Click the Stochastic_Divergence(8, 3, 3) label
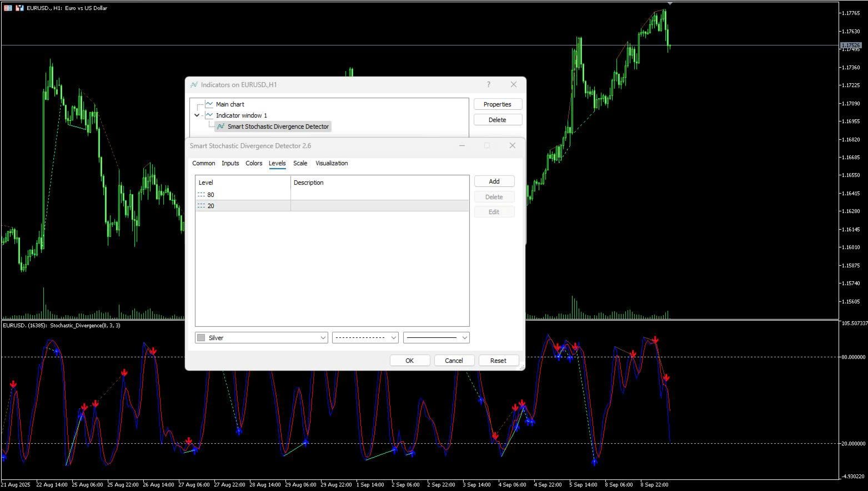868x491 pixels. click(x=85, y=326)
